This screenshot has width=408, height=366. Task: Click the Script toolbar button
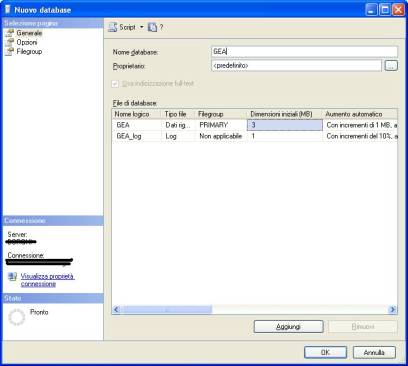click(x=122, y=27)
